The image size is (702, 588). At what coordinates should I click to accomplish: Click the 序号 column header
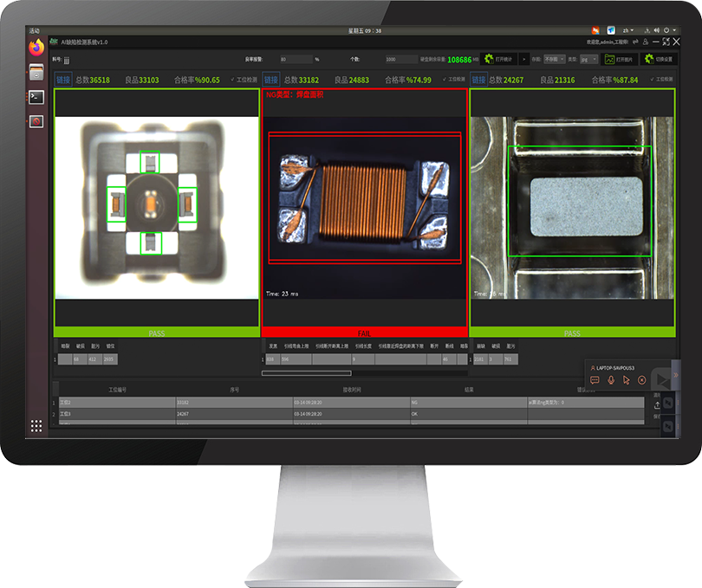click(x=235, y=390)
